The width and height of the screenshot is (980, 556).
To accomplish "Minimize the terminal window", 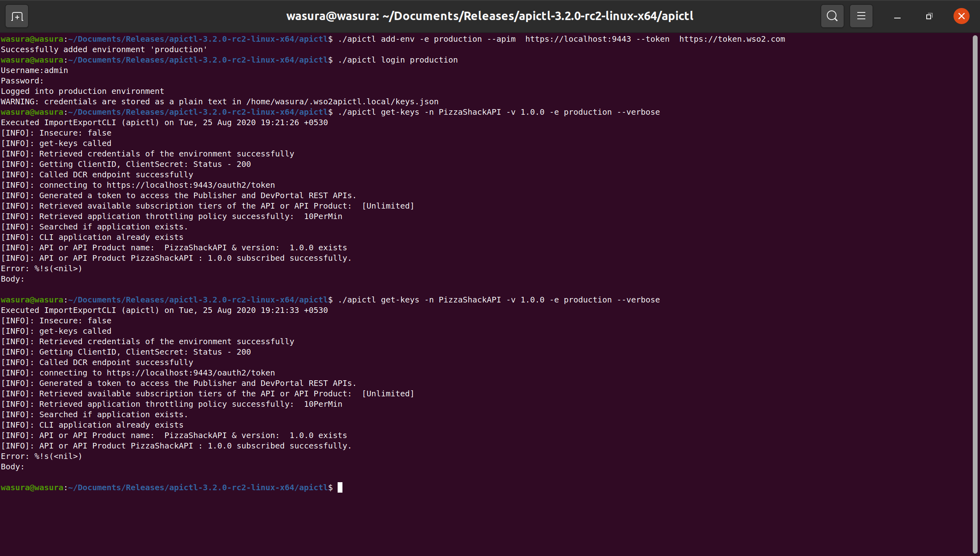I will click(897, 17).
